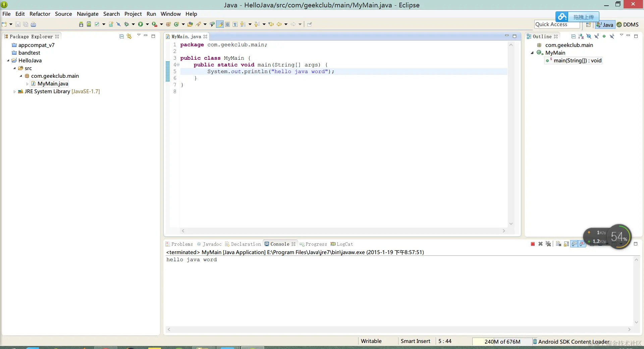
Task: Click the New file toolbar icon
Action: click(4, 24)
